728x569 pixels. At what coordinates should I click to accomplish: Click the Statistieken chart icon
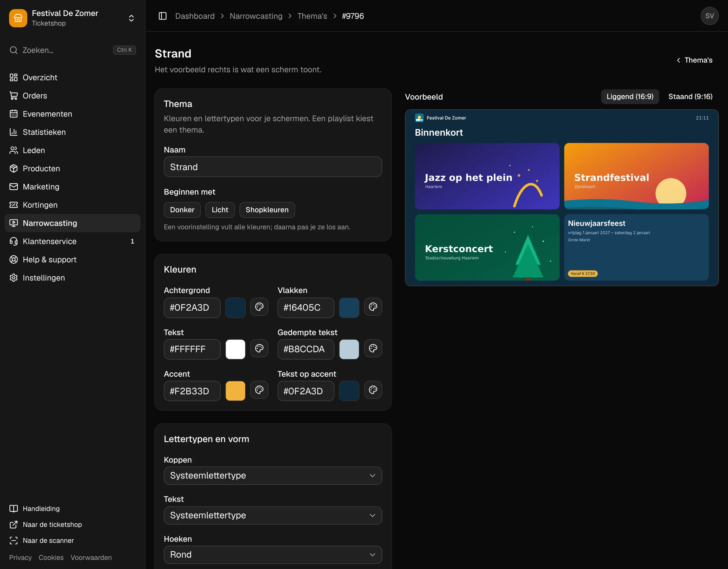[x=14, y=132]
